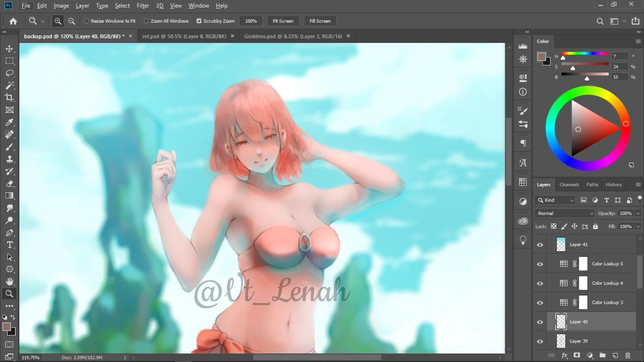Hide Color Lookup 5 layer visibility

tap(540, 264)
